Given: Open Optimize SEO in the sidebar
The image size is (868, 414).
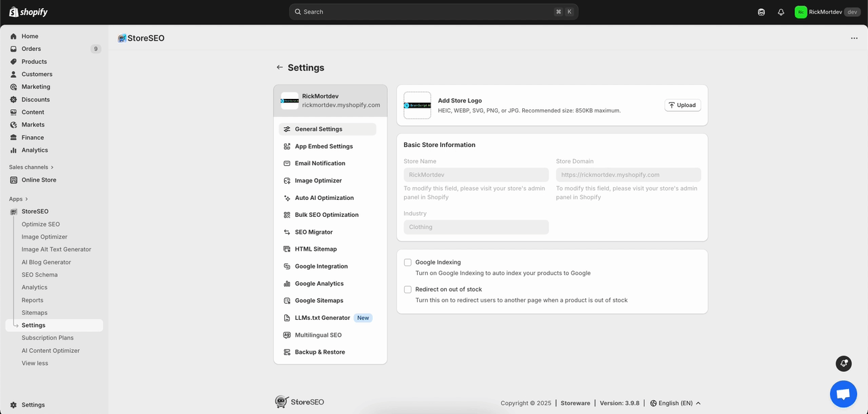Looking at the screenshot, I should point(41,224).
